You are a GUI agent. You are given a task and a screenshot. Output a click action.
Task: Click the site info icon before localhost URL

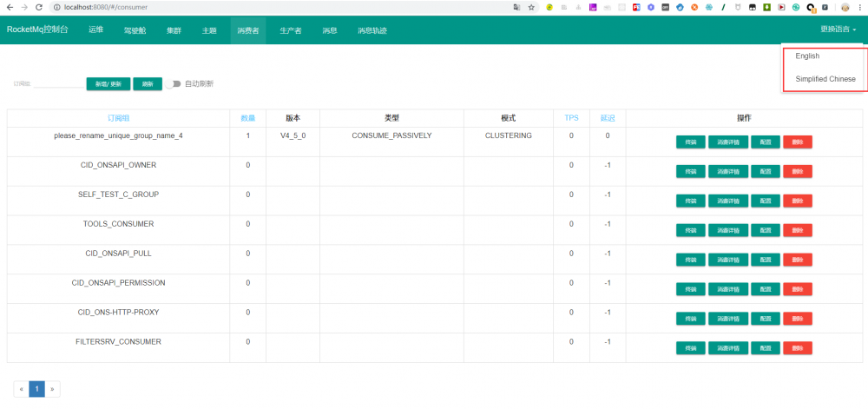pos(56,7)
